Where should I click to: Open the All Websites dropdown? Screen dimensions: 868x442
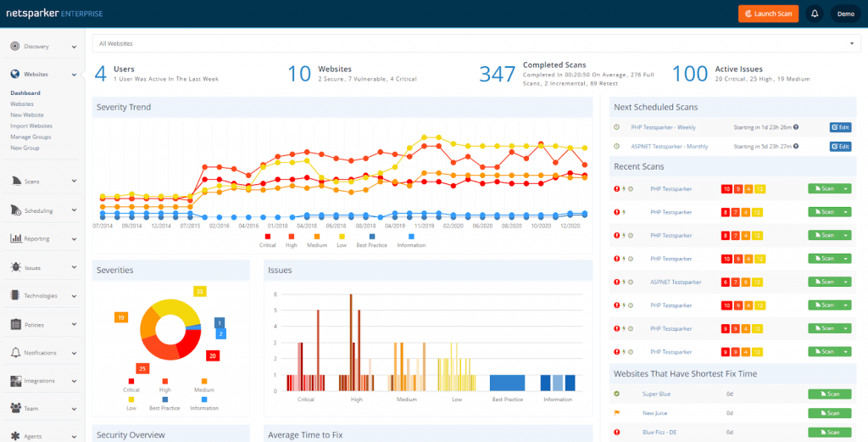(x=475, y=43)
